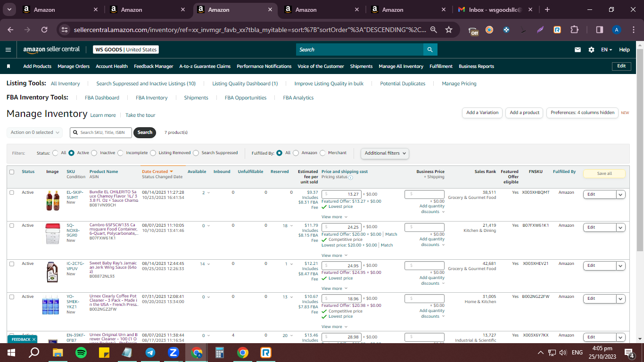Click El Chilerito bundle product image
The height and width of the screenshot is (362, 644).
53,200
